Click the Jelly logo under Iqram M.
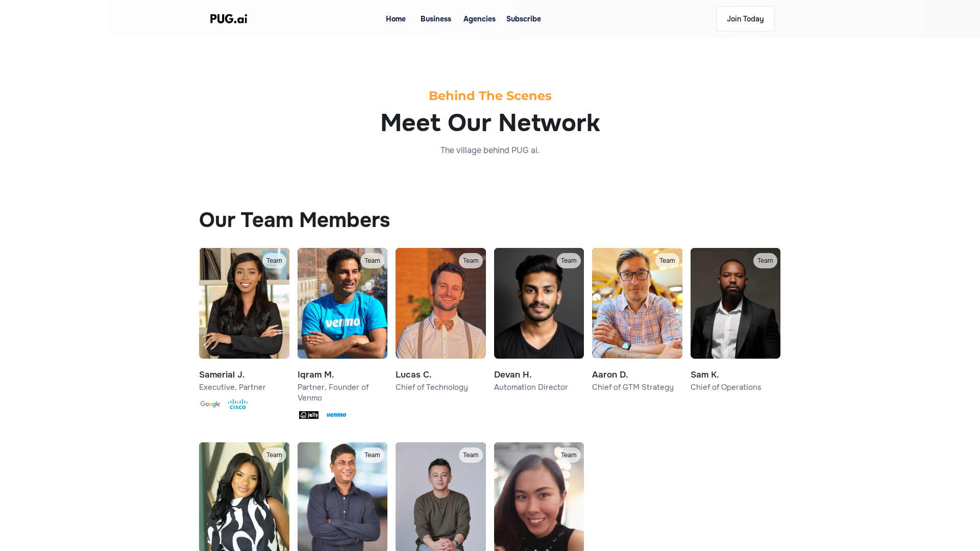980x551 pixels. pos(309,415)
